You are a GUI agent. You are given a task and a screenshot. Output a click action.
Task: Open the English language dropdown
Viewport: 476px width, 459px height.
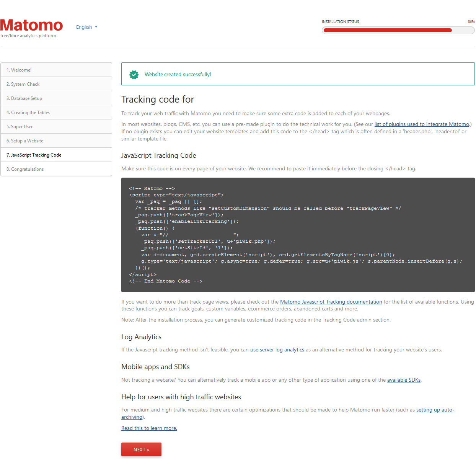[86, 27]
